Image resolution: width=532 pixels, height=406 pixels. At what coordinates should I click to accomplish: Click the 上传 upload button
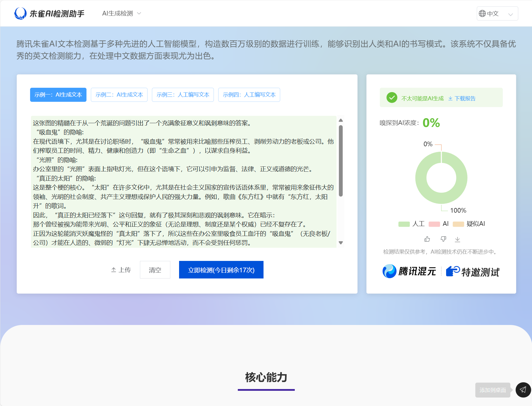(121, 270)
